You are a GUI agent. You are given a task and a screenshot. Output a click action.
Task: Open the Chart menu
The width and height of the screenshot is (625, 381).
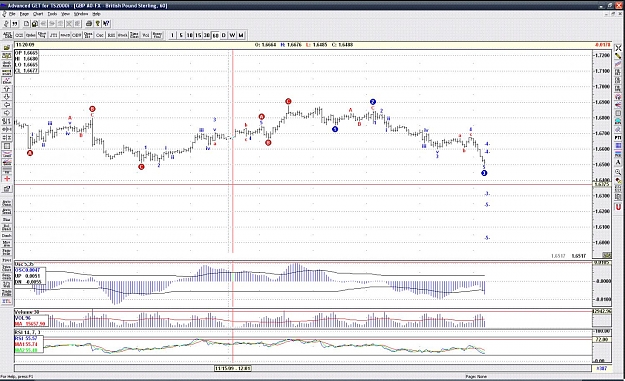point(38,14)
